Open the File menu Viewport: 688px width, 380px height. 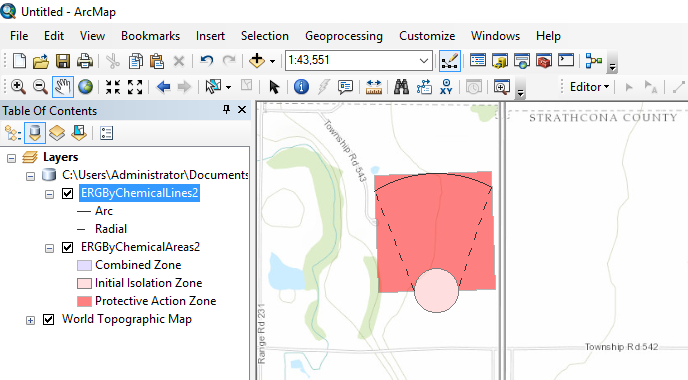(x=19, y=36)
